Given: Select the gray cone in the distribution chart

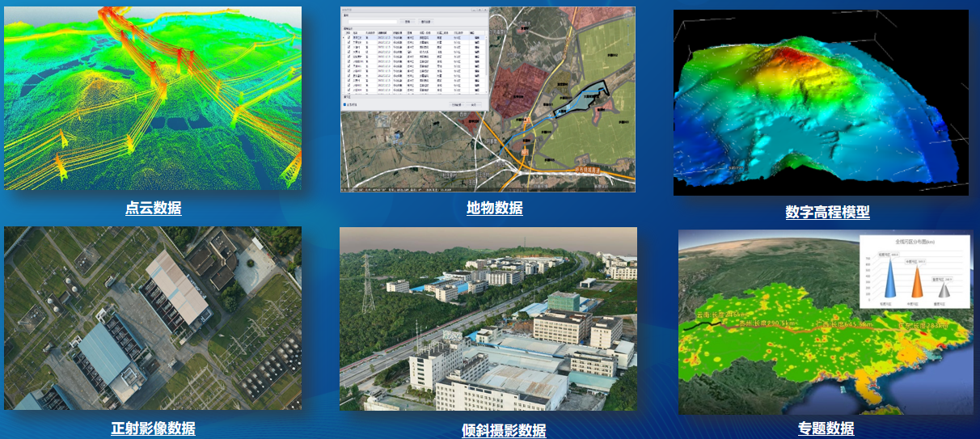Looking at the screenshot, I should 943,293.
